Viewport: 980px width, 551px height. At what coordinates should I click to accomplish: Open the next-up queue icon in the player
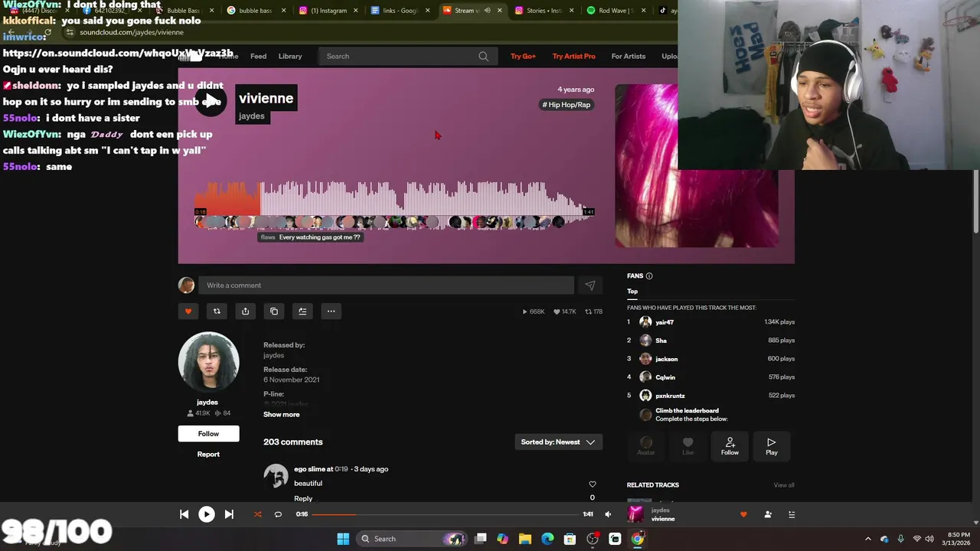(792, 514)
